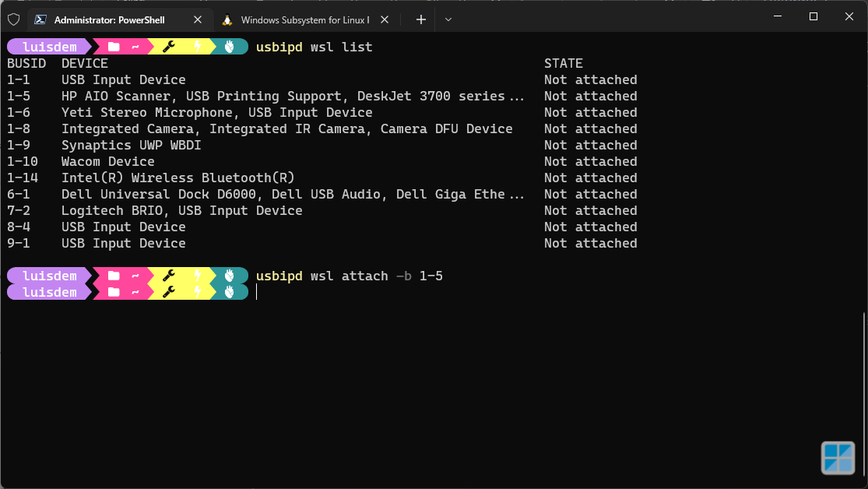Click the 'usbipd wsl attach -b 1-5' command
The width and height of the screenshot is (868, 489).
(x=350, y=276)
